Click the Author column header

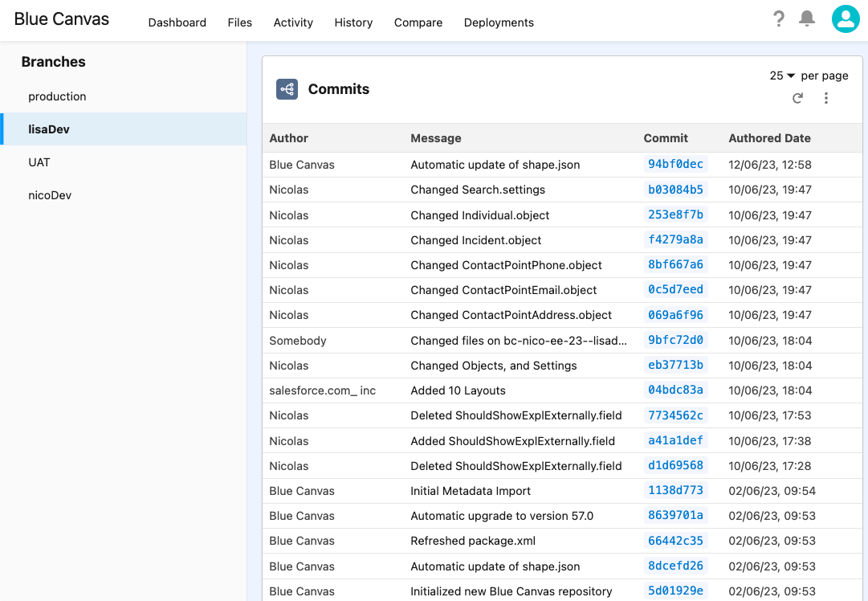287,138
